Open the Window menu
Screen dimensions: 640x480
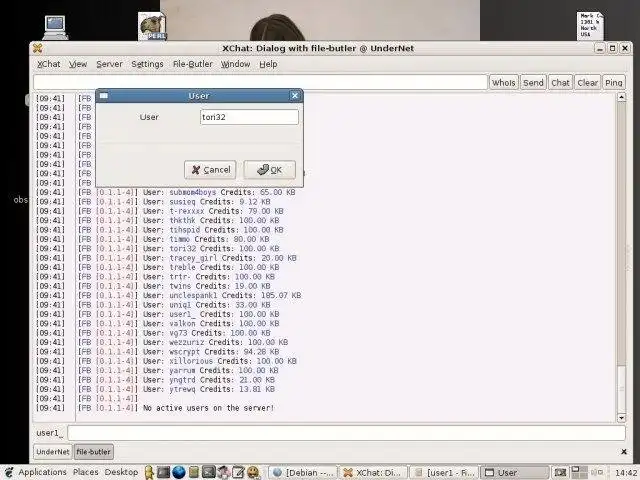tap(236, 64)
